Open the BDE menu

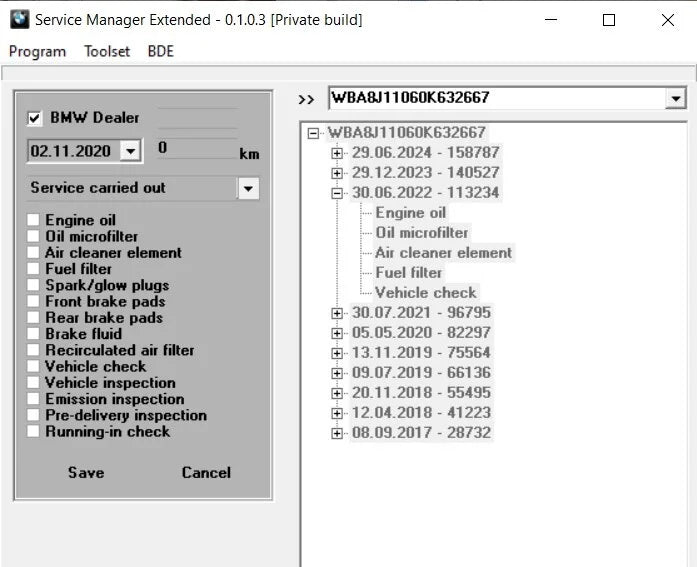click(x=161, y=52)
